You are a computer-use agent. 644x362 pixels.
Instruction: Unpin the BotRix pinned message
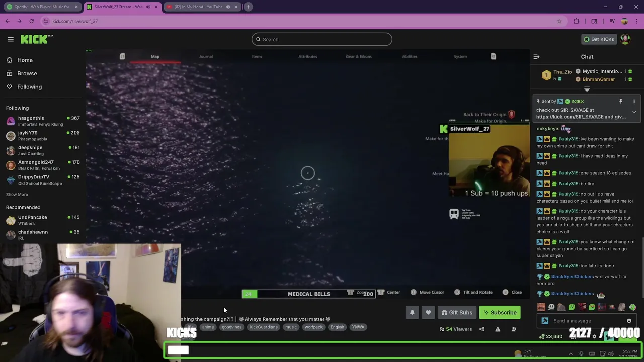(x=620, y=101)
